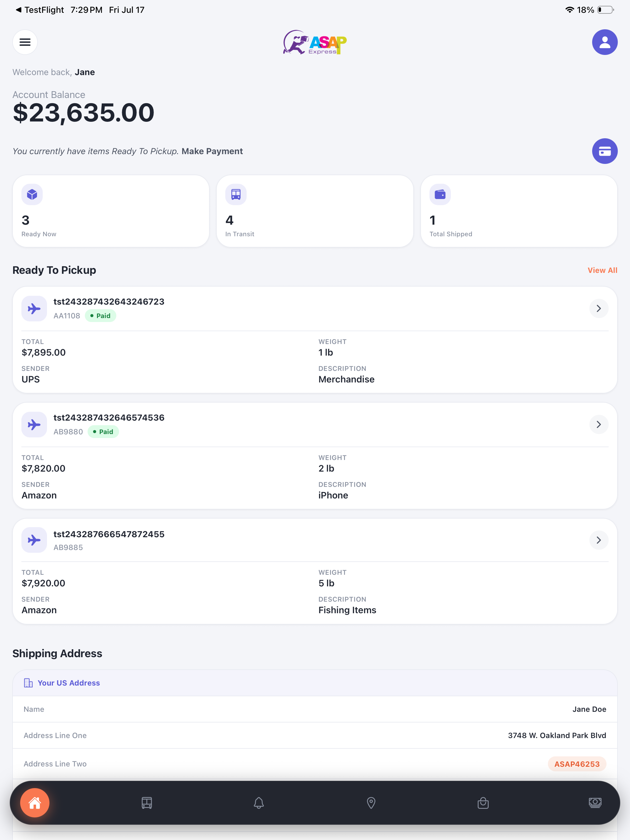The height and width of the screenshot is (840, 630).
Task: Tap the battery indicator
Action: tap(606, 10)
